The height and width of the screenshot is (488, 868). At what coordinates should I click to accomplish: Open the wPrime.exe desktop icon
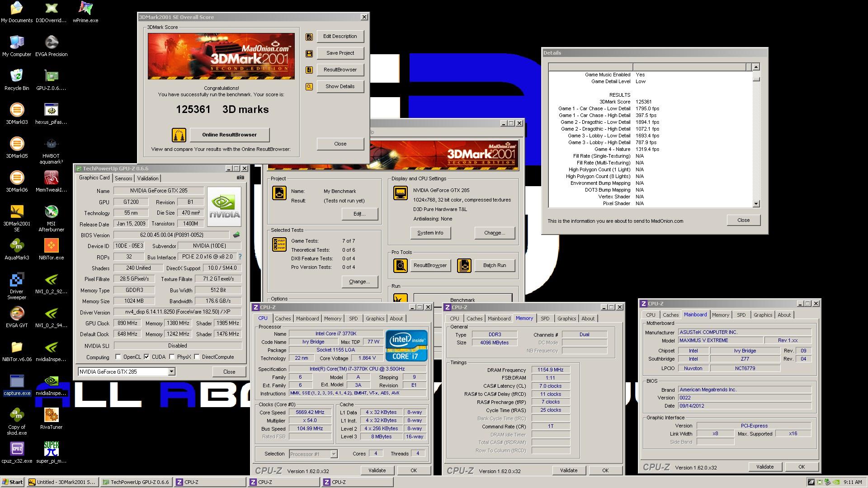(85, 12)
